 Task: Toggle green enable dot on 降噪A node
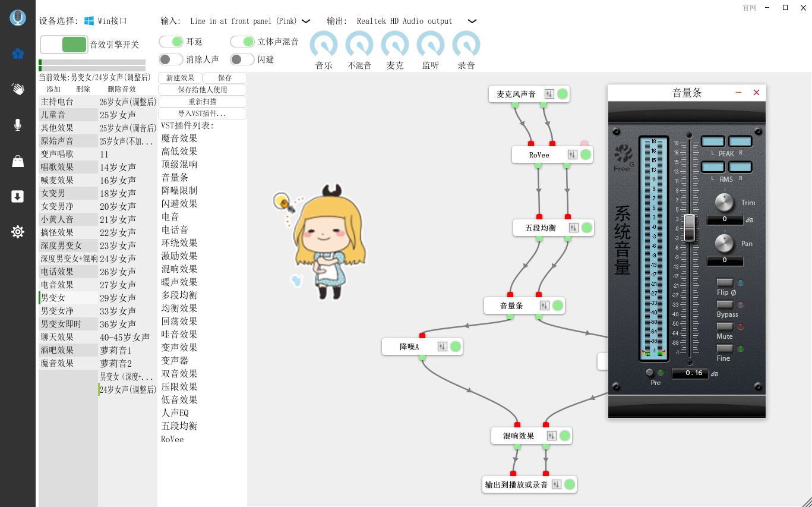456,347
